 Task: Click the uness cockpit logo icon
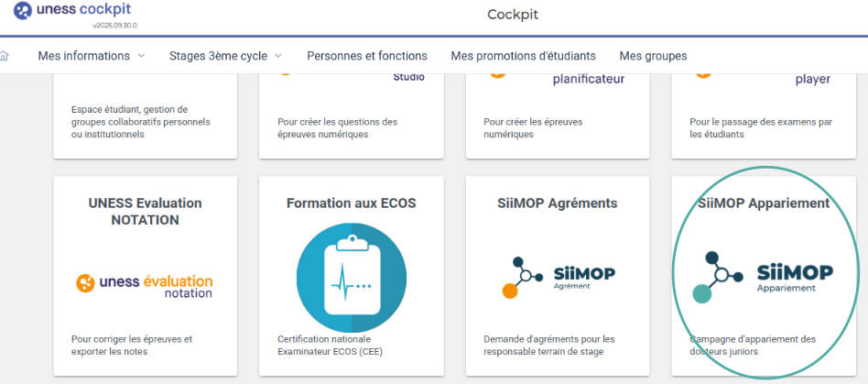click(23, 12)
